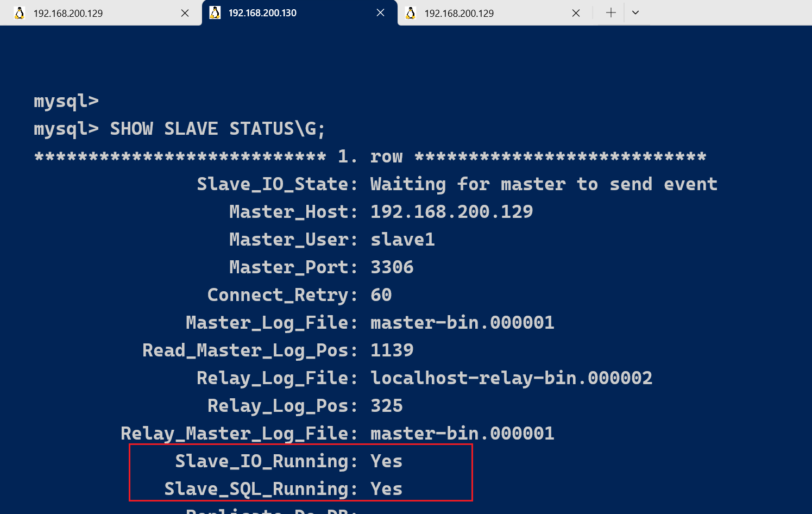Click the Slave_IO_State label
This screenshot has width=812, height=514.
point(278,184)
